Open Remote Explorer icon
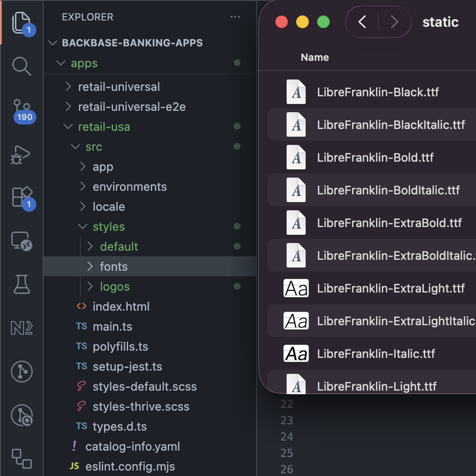The width and height of the screenshot is (476, 476). 22,241
